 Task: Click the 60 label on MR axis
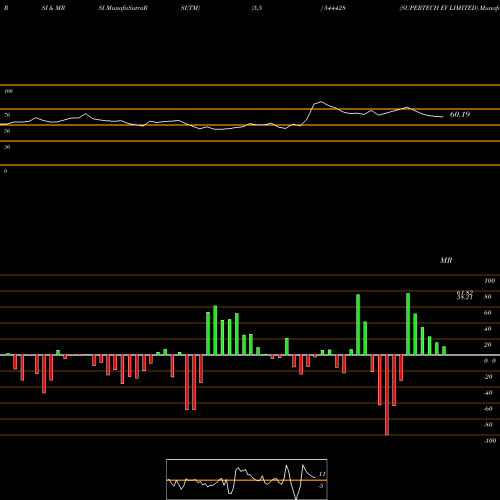(488, 313)
